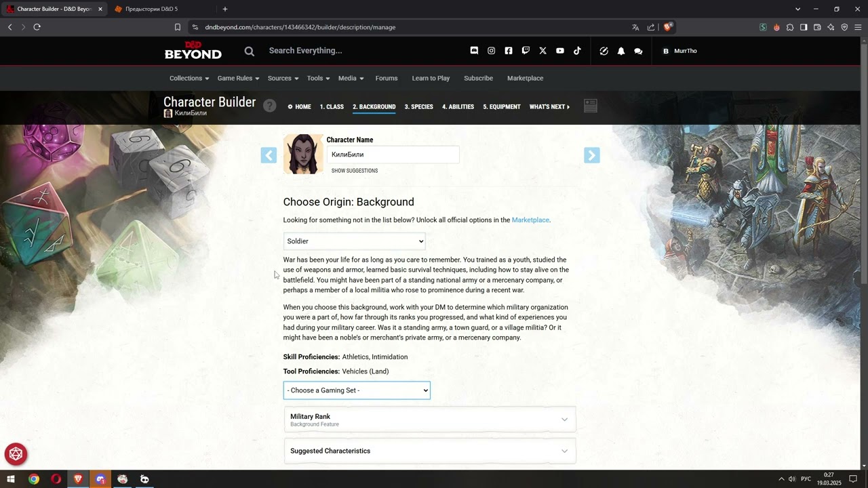Click the Brave Shields lion icon
This screenshot has height=488, width=868.
click(668, 27)
